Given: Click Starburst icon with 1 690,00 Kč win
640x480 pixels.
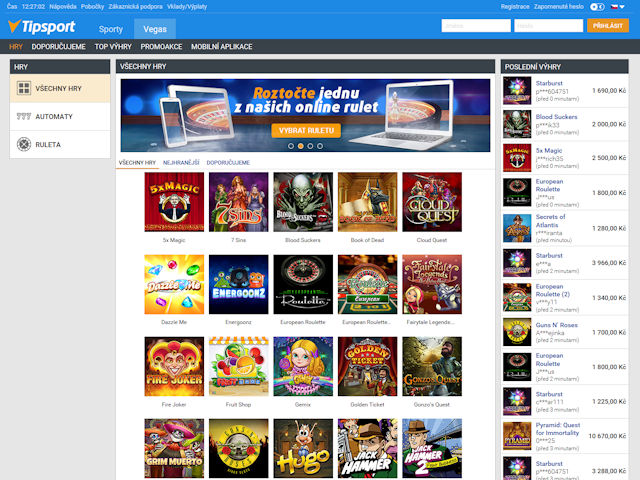Looking at the screenshot, I should (x=517, y=91).
